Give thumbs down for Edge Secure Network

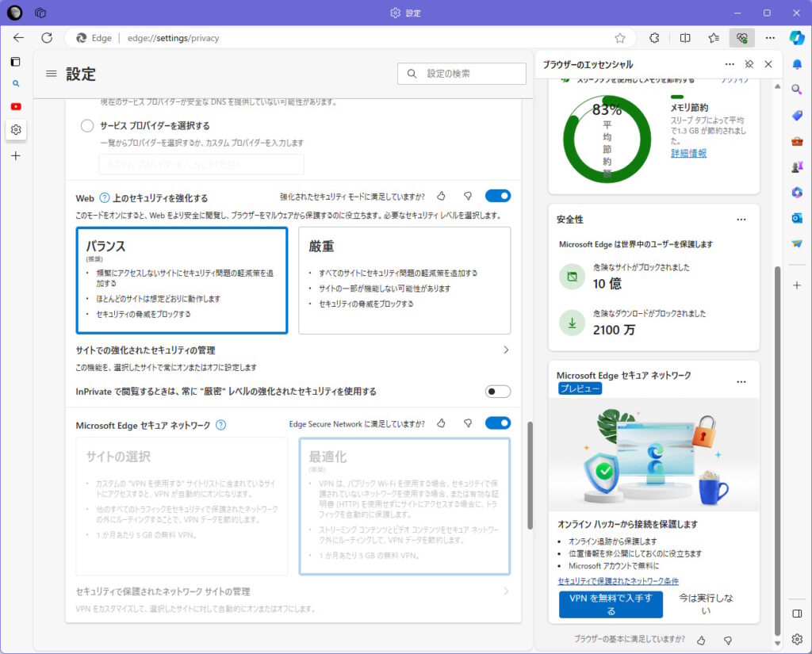(x=468, y=423)
